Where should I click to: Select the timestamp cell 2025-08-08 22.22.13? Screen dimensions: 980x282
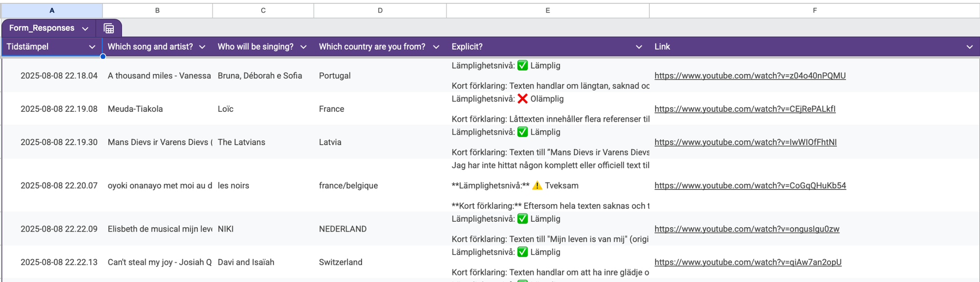(x=52, y=262)
